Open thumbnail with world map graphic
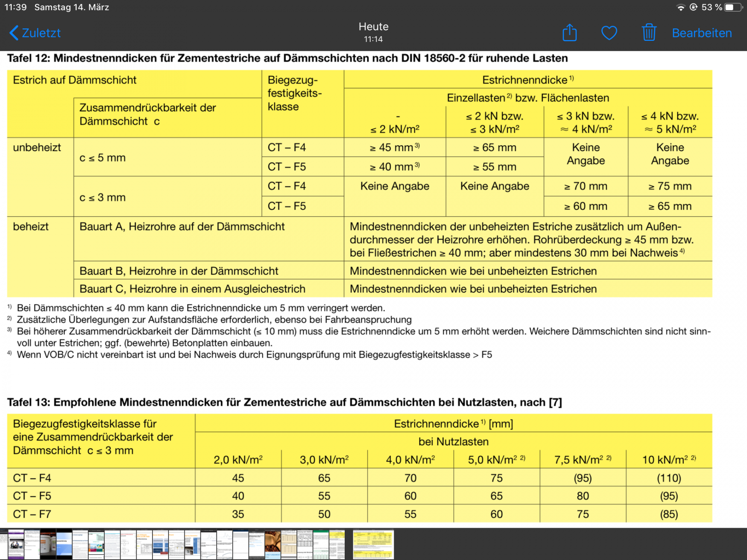 (x=96, y=544)
